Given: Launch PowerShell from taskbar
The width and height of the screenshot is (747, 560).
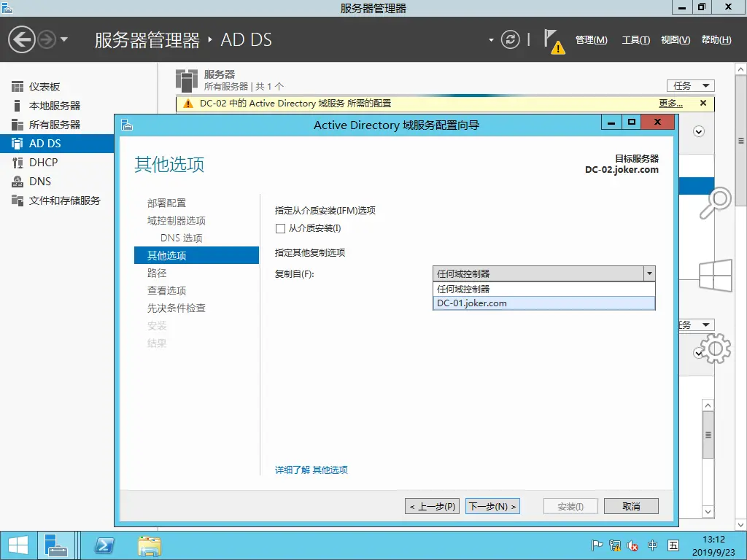Looking at the screenshot, I should [104, 545].
